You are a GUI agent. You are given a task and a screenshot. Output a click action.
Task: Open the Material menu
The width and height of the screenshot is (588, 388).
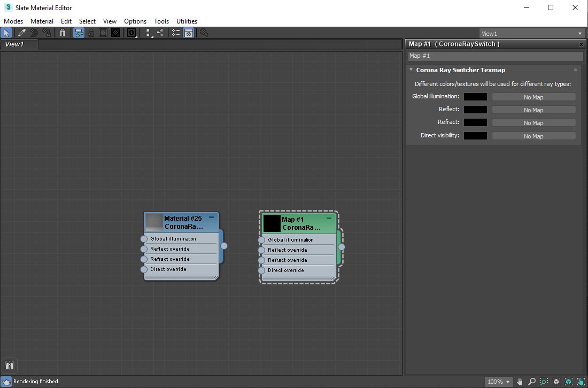point(42,21)
